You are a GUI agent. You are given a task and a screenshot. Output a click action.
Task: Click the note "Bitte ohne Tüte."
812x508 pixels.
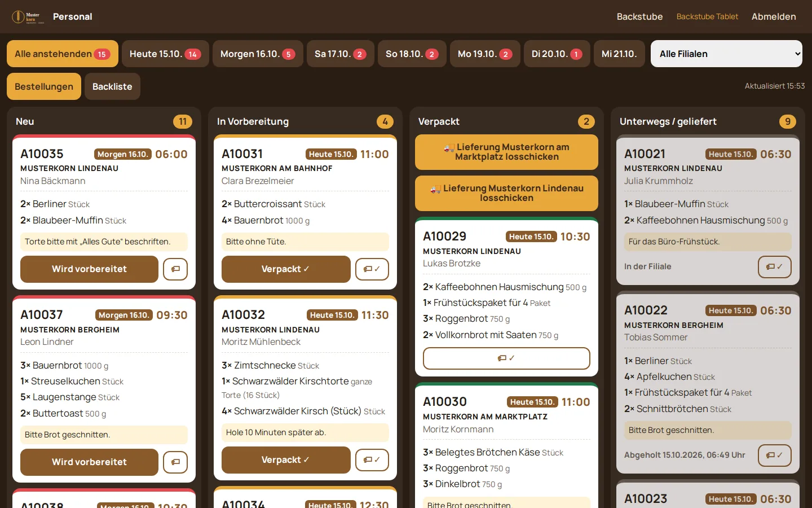pyautogui.click(x=305, y=242)
